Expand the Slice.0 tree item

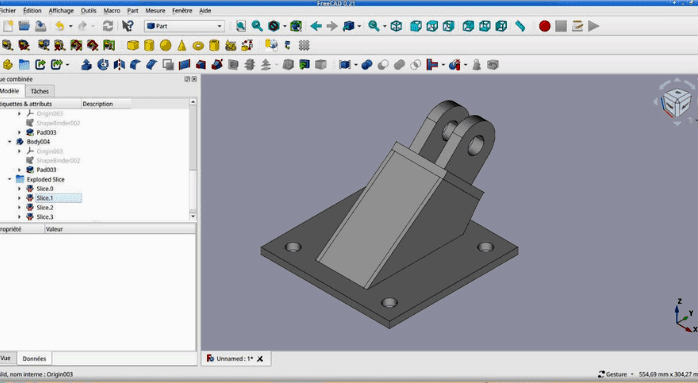pos(19,189)
